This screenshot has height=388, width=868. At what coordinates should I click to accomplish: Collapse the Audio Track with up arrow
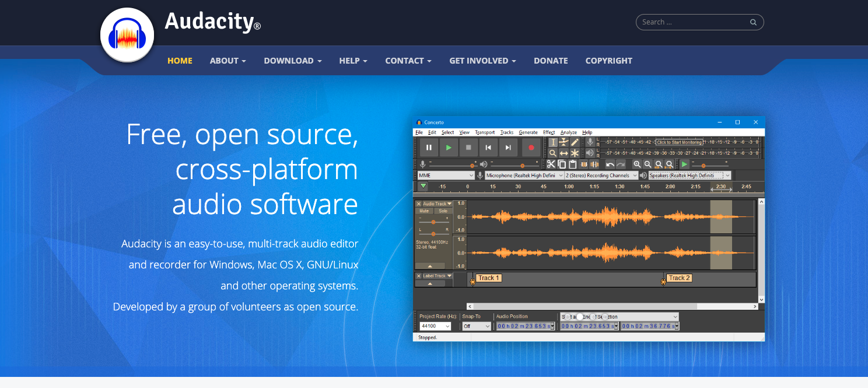[430, 266]
